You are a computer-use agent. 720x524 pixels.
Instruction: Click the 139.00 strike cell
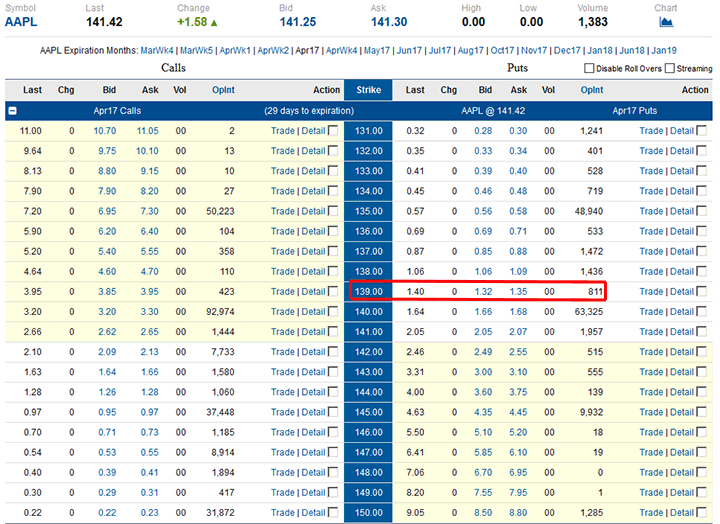(368, 291)
